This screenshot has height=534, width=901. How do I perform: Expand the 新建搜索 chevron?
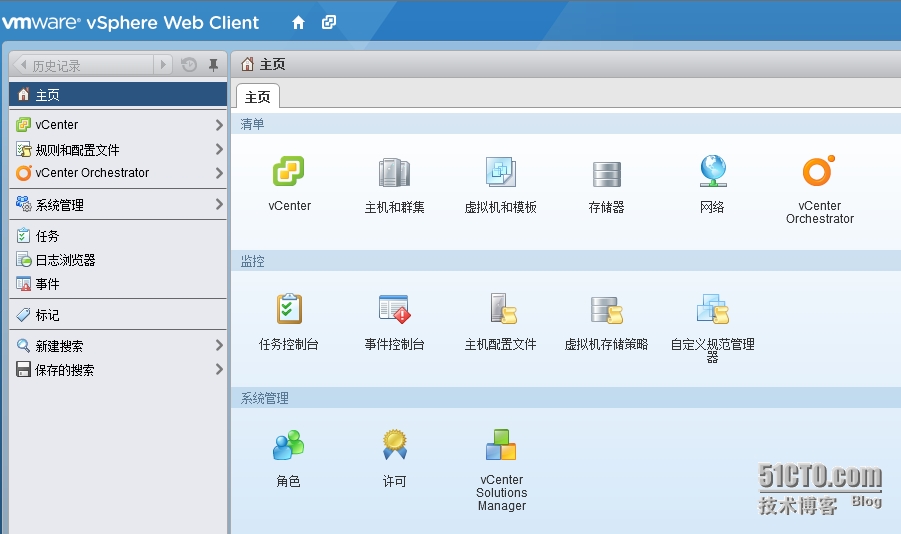(219, 345)
